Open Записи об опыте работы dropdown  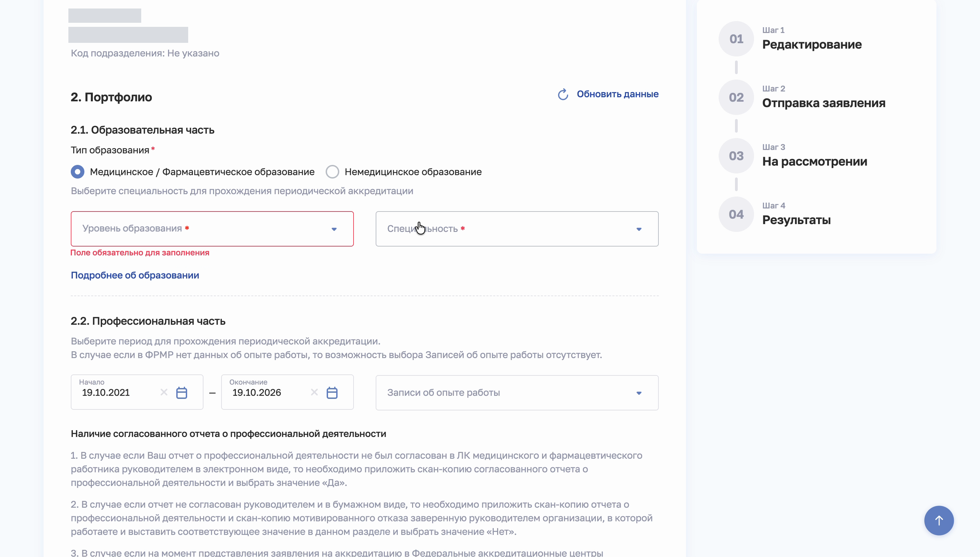coord(517,392)
